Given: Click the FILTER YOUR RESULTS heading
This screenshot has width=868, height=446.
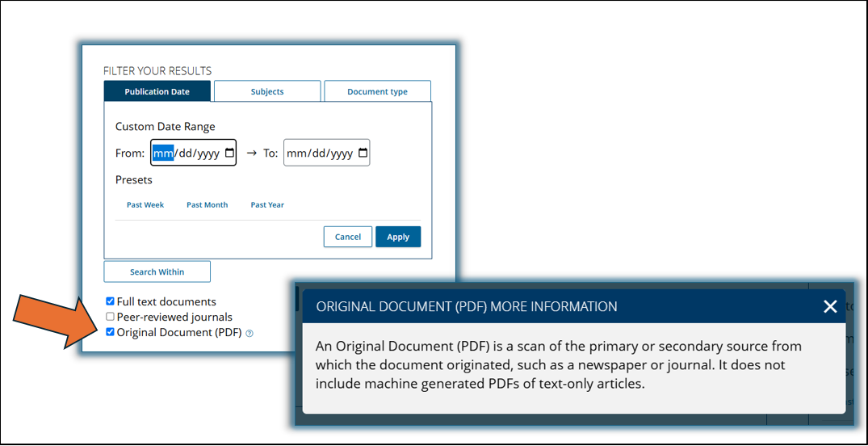Looking at the screenshot, I should (157, 71).
